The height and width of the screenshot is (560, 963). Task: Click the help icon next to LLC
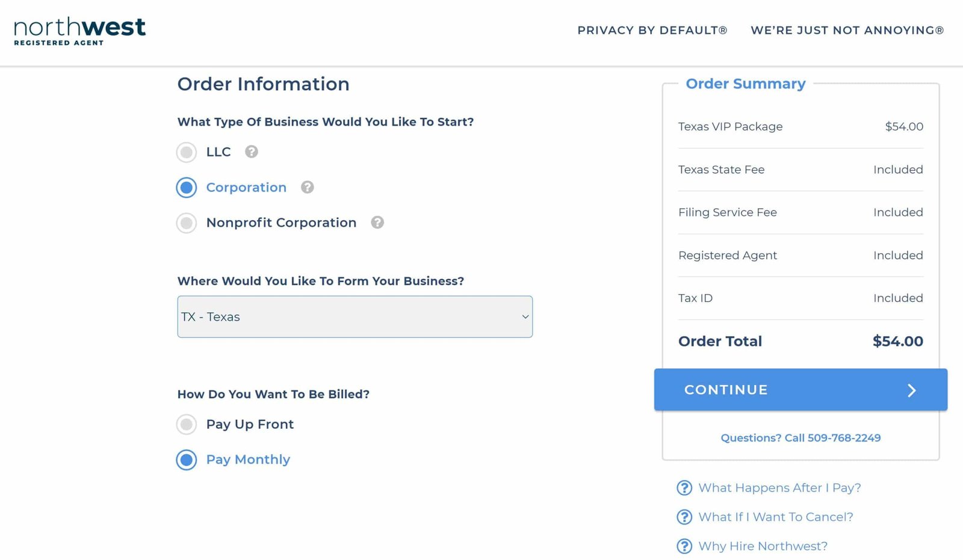coord(252,152)
